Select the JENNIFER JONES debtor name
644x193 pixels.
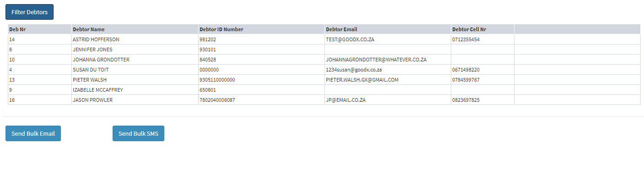(92, 50)
